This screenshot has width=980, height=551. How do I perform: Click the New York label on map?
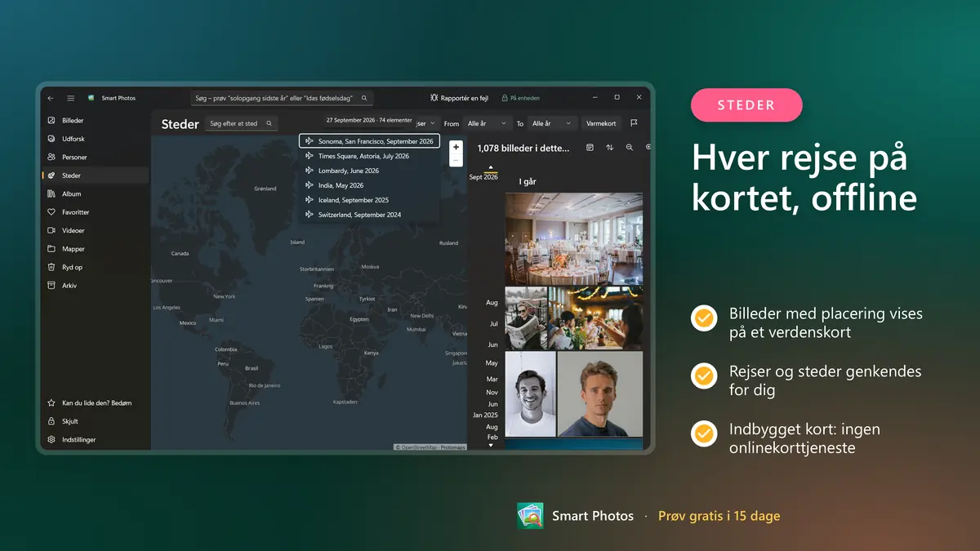pyautogui.click(x=225, y=296)
